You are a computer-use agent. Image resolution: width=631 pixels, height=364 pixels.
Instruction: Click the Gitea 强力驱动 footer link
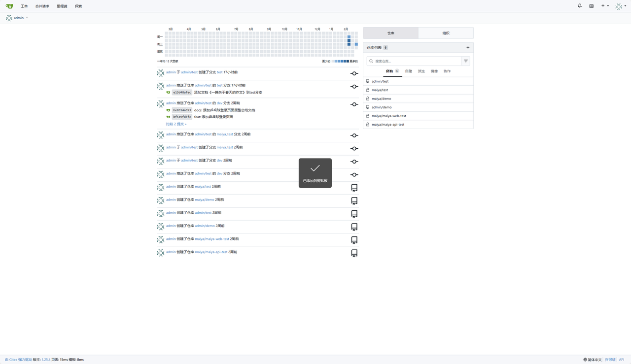19,360
